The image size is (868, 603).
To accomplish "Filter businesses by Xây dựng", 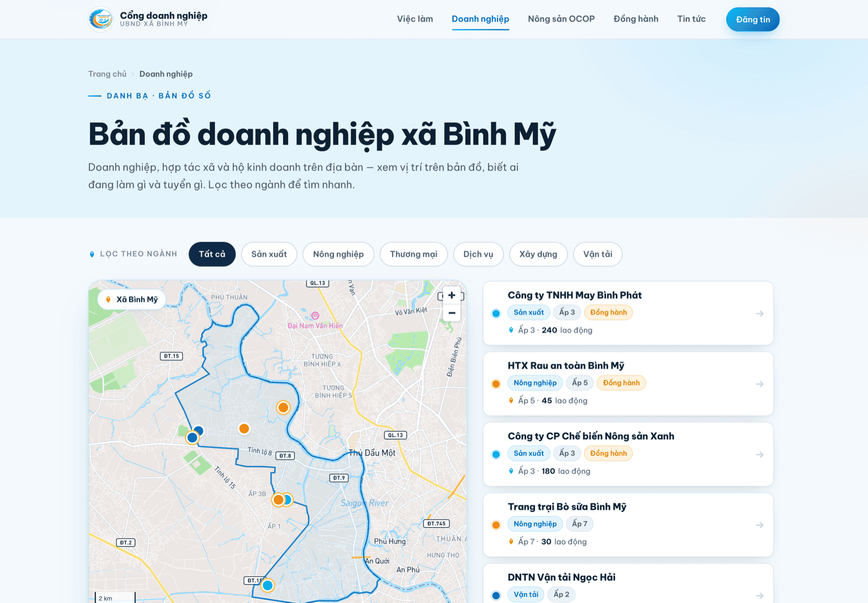I will coord(538,254).
